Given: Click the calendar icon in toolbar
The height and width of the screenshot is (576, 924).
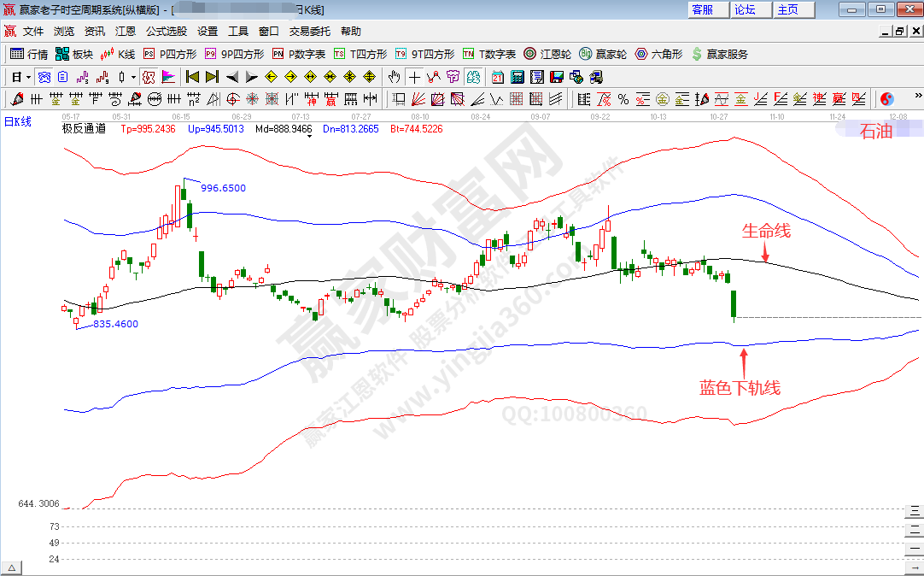Looking at the screenshot, I should pos(497,77).
